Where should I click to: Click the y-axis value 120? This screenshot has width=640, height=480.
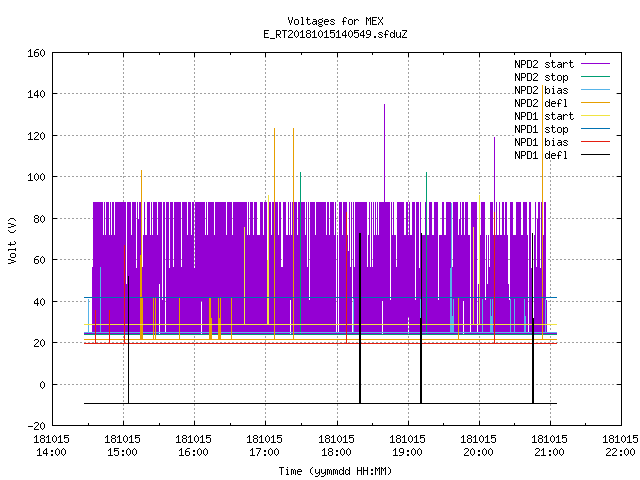(36, 136)
